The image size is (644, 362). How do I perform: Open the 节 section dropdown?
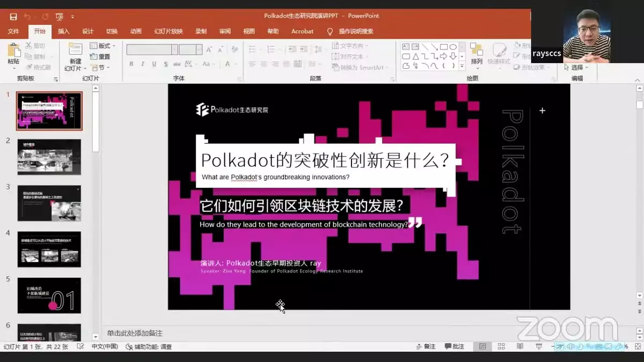tap(100, 67)
